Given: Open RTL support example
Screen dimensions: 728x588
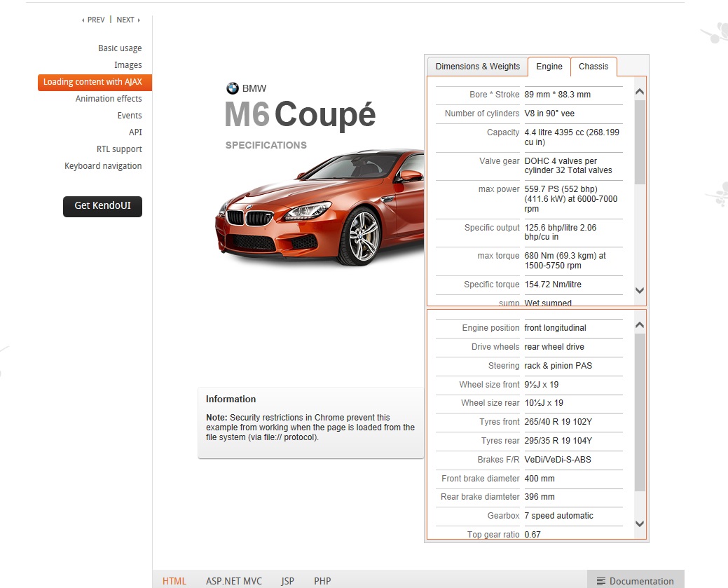Looking at the screenshot, I should point(119,149).
